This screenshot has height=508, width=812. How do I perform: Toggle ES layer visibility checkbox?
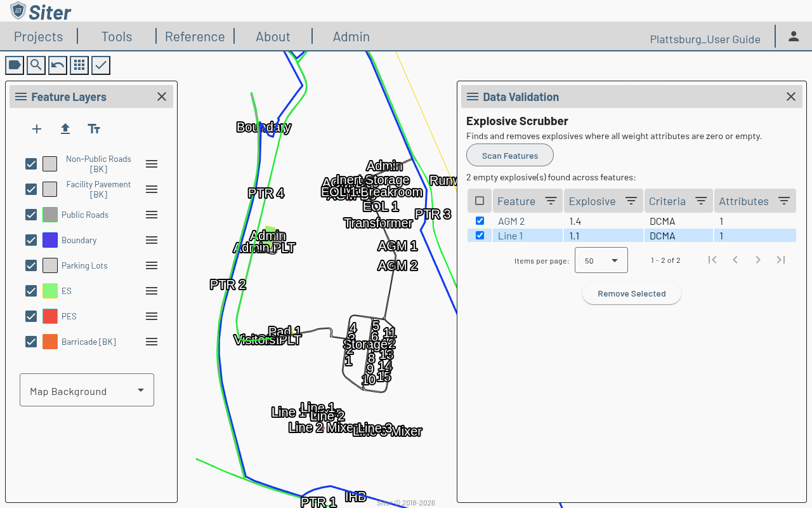pos(31,291)
